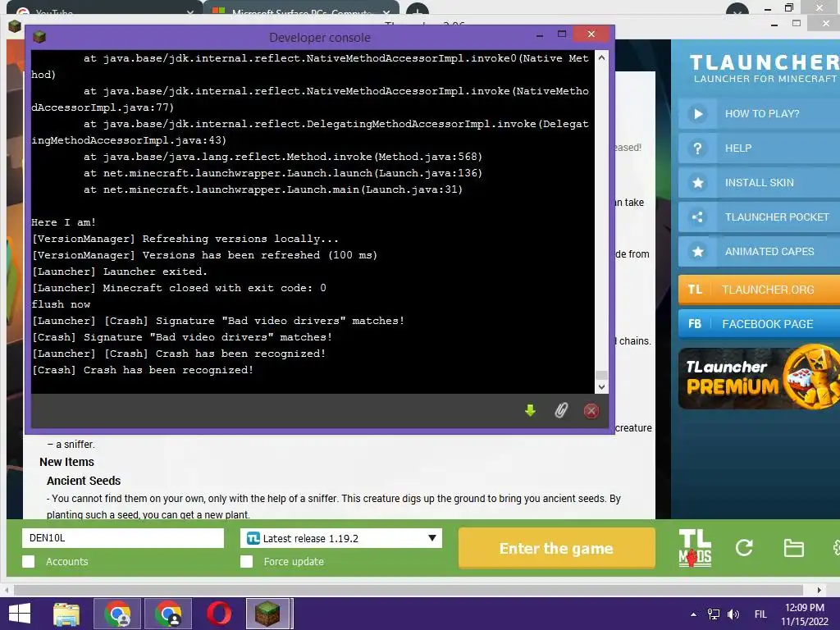Open TL Mods icon
840x630 pixels.
[x=695, y=548]
